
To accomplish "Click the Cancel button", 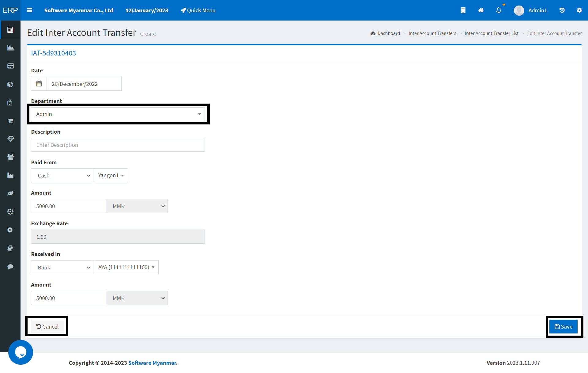I will pos(47,326).
